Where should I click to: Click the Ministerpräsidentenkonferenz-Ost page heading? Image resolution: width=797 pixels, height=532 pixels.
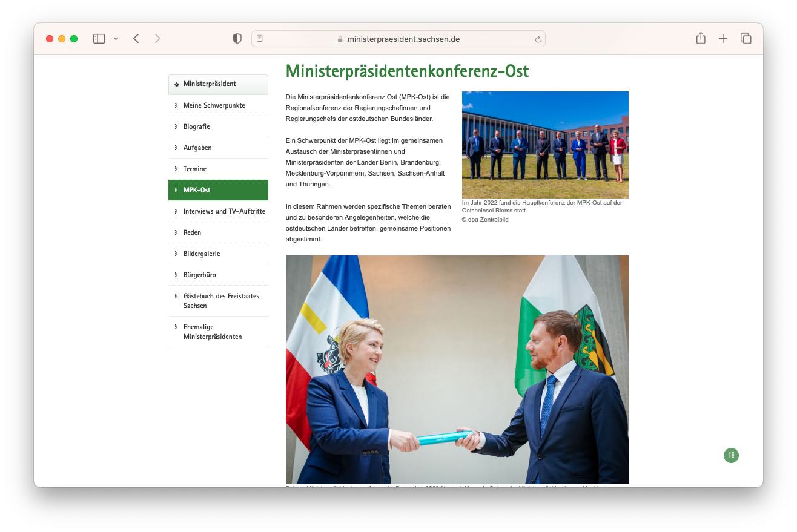pyautogui.click(x=407, y=71)
